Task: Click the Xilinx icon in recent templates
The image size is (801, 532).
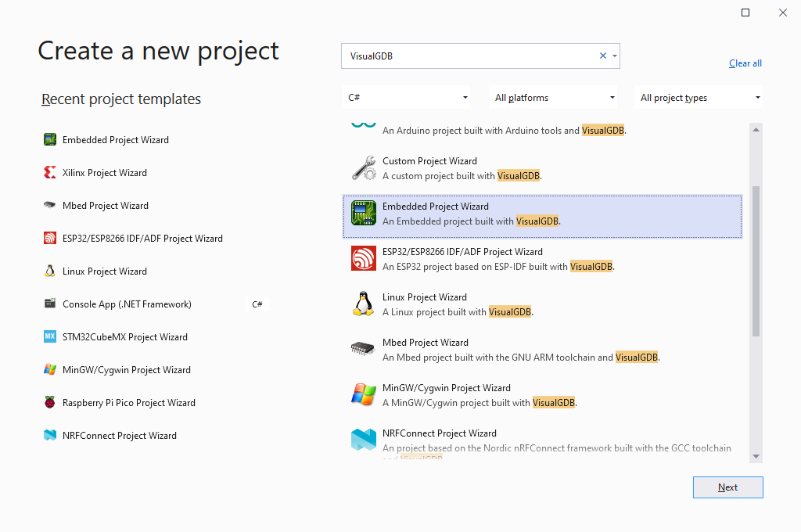Action: [50, 173]
